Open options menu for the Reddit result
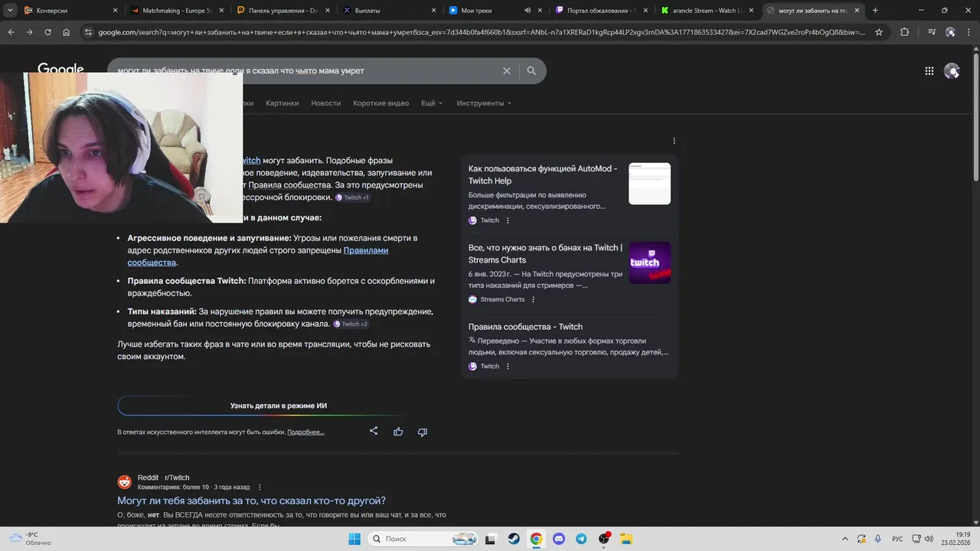The height and width of the screenshot is (551, 980). click(260, 487)
